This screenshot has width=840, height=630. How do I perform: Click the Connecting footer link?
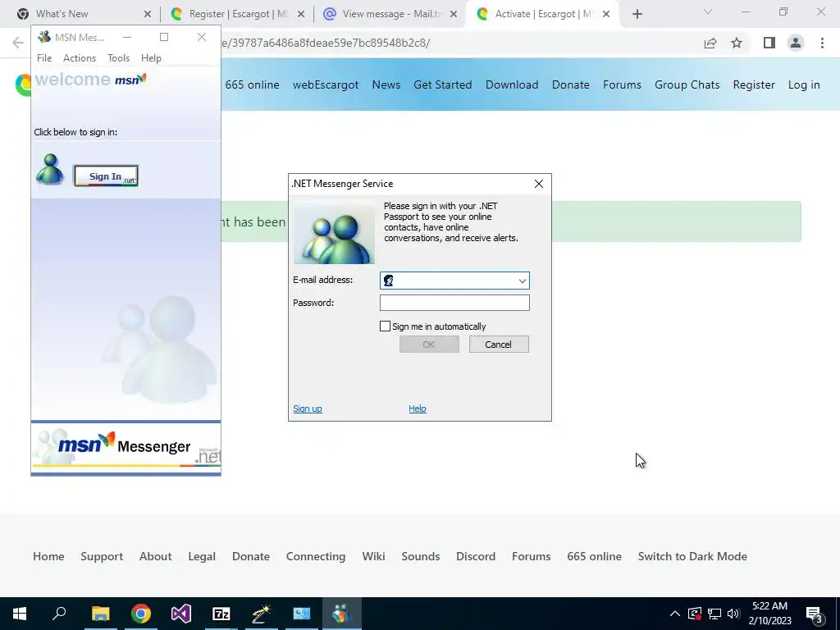coord(316,556)
